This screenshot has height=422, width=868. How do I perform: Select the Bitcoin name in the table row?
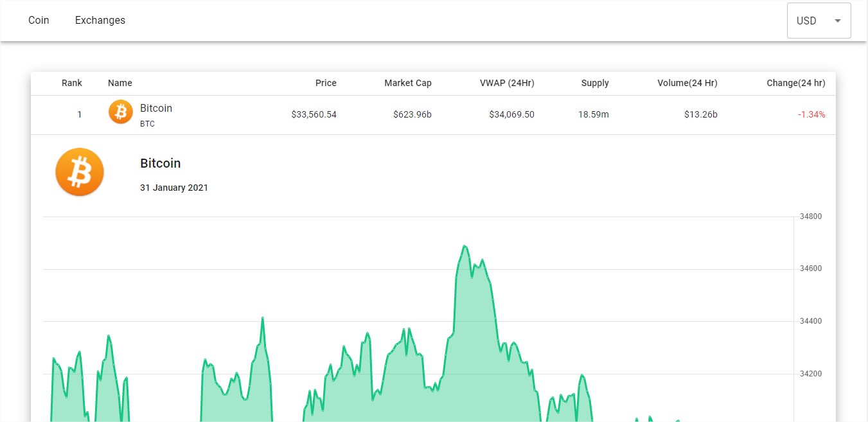pyautogui.click(x=156, y=109)
